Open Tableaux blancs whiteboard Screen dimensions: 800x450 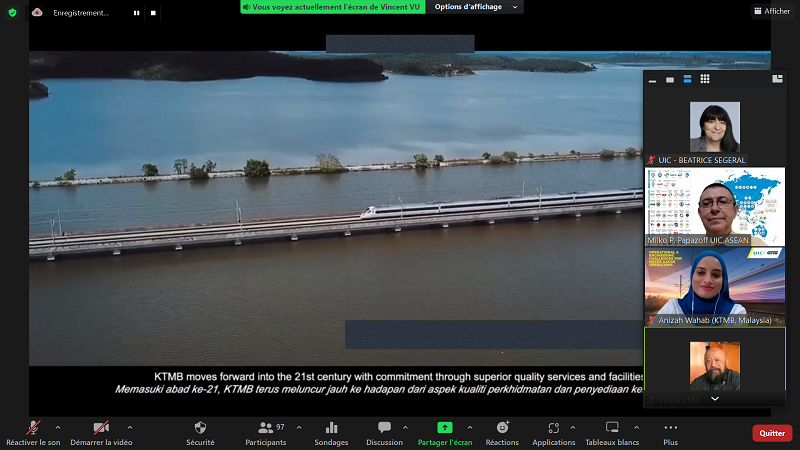(x=611, y=428)
